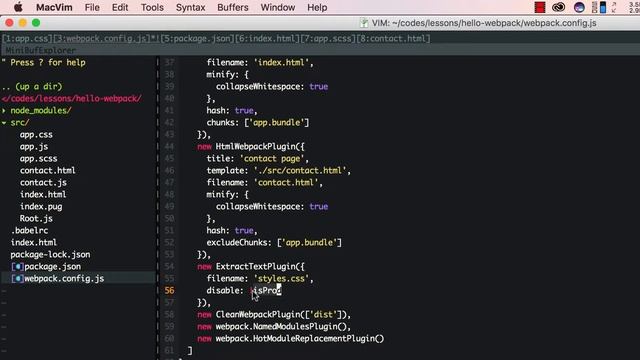Click the file proxy icon in title bar

coord(364,23)
